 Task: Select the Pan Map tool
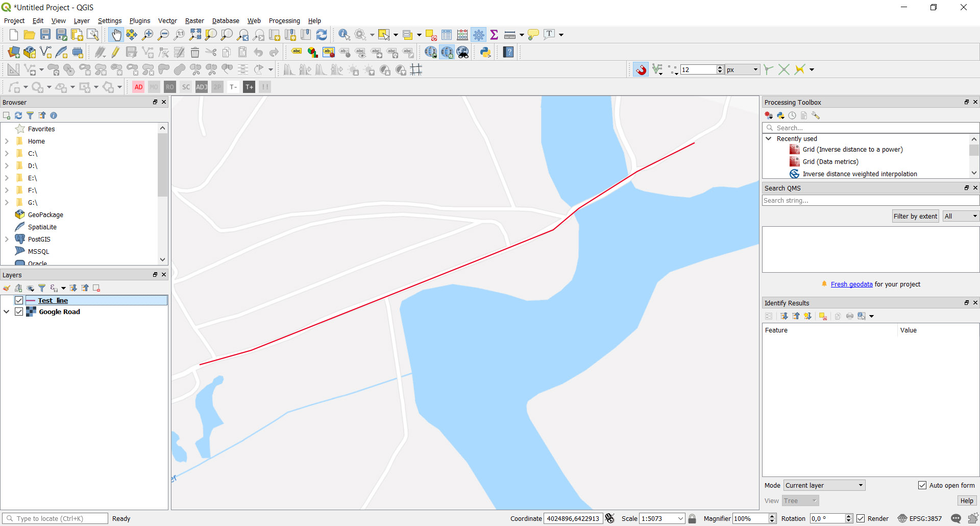coord(116,34)
